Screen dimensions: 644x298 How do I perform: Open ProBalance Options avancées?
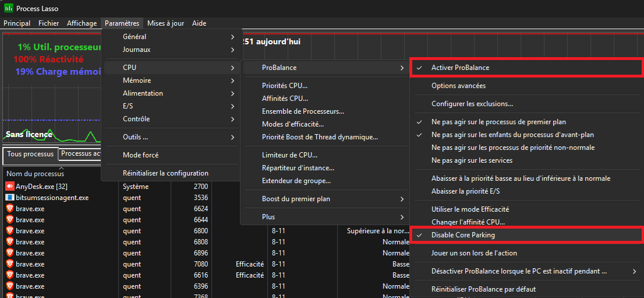(x=526, y=86)
